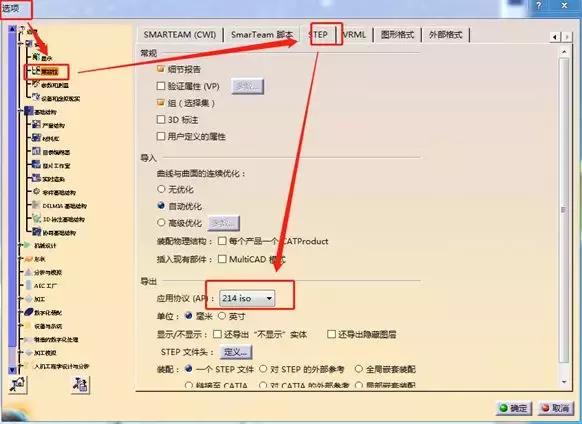This screenshot has width=582, height=424.
Task: Click the 定义... button for STEP 文件头
Action: pyautogui.click(x=236, y=352)
